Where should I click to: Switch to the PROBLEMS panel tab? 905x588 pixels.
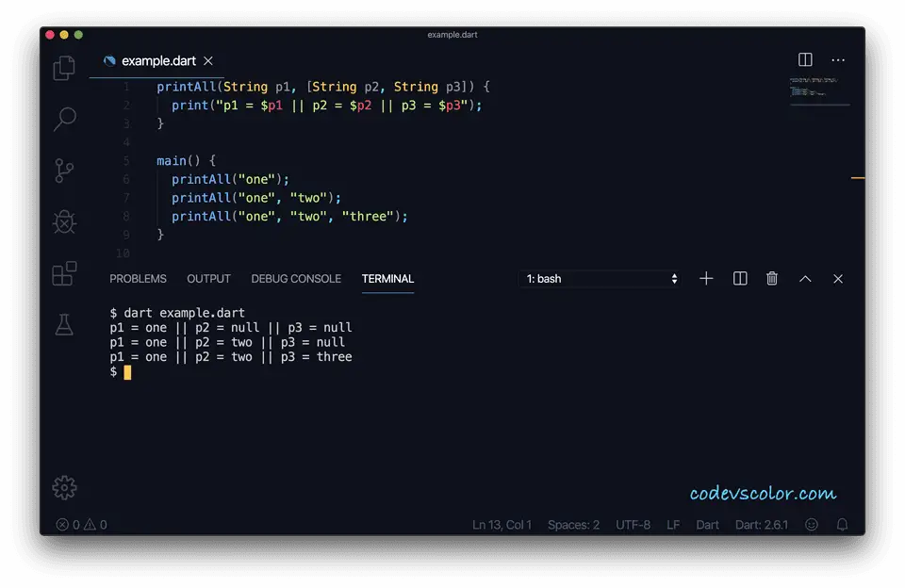tap(138, 279)
